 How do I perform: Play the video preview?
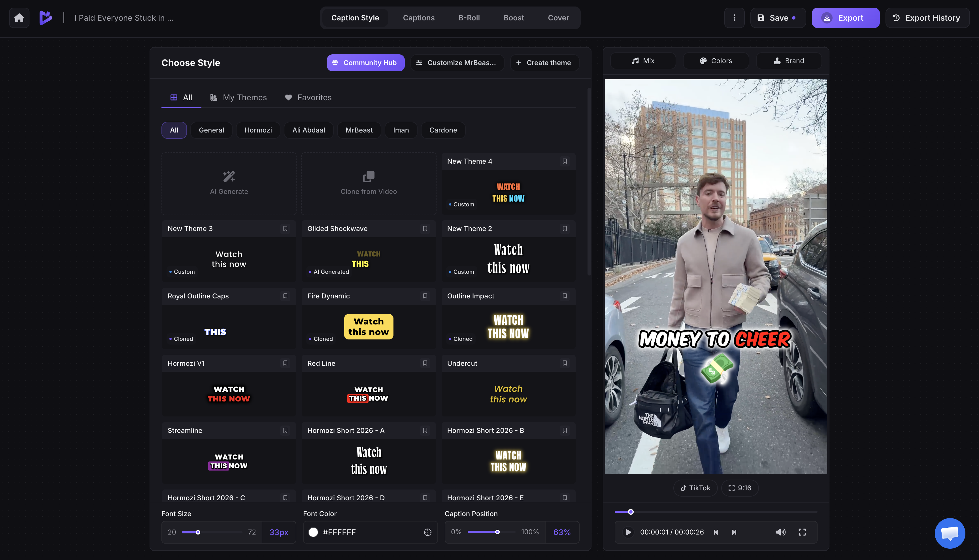coord(628,532)
